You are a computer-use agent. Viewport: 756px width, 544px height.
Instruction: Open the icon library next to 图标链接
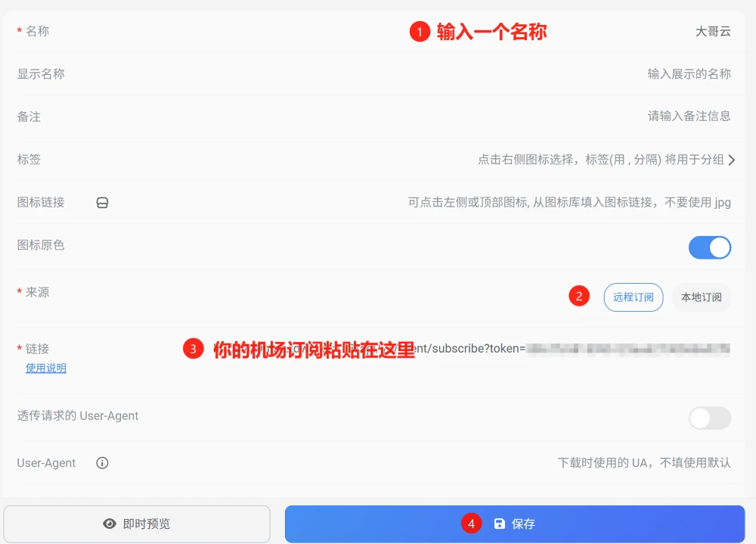pos(102,203)
